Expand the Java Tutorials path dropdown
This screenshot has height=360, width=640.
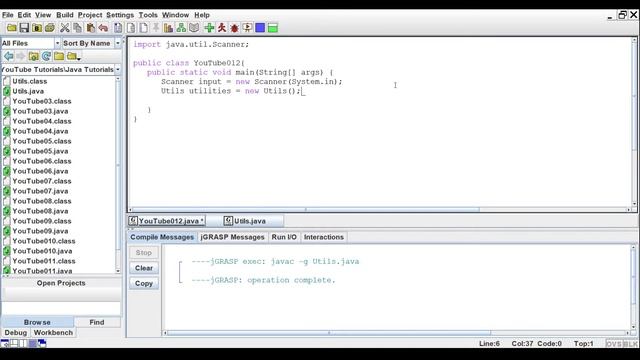point(118,69)
